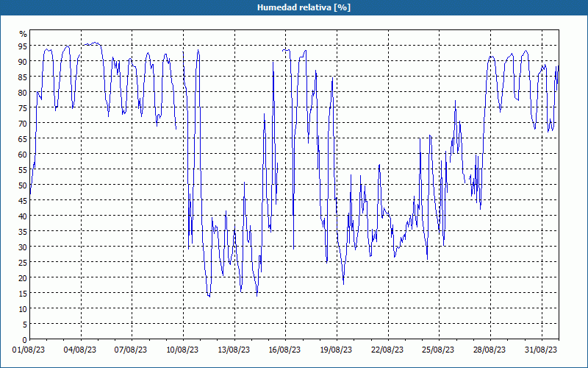Click the 80 value on the y-axis
The height and width of the screenshot is (368, 588).
tap(23, 93)
